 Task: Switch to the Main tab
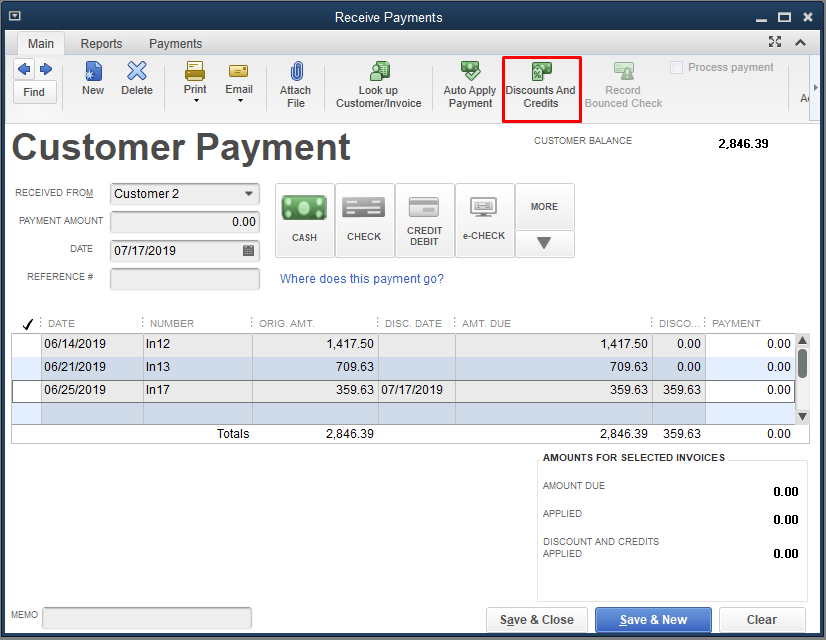point(41,44)
